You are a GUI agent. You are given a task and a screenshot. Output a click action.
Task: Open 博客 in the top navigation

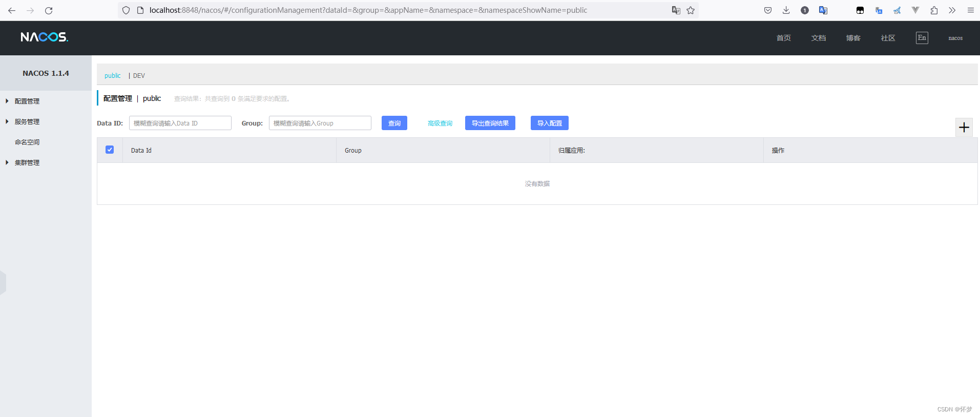853,38
